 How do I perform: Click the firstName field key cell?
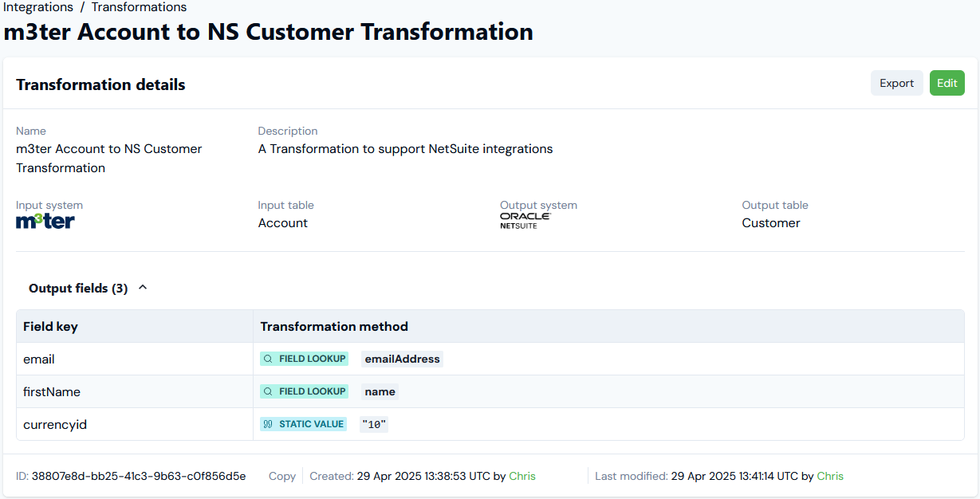[x=135, y=391]
